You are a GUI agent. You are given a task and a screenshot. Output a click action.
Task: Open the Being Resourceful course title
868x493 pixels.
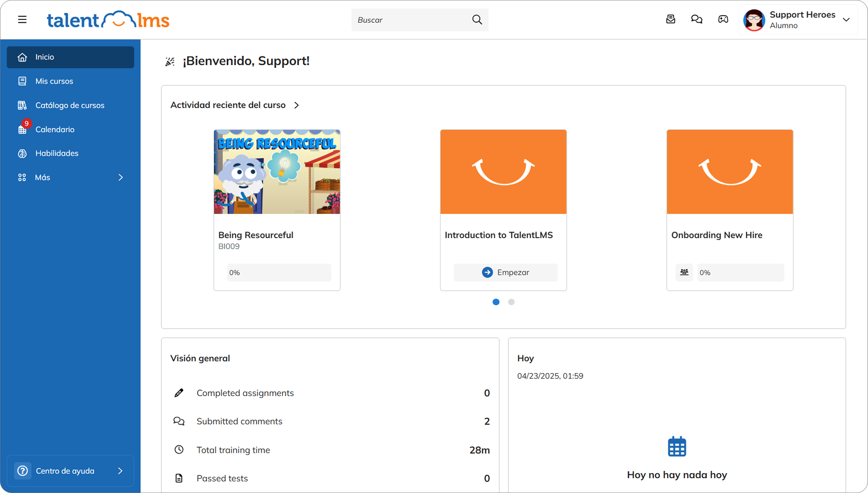(256, 235)
